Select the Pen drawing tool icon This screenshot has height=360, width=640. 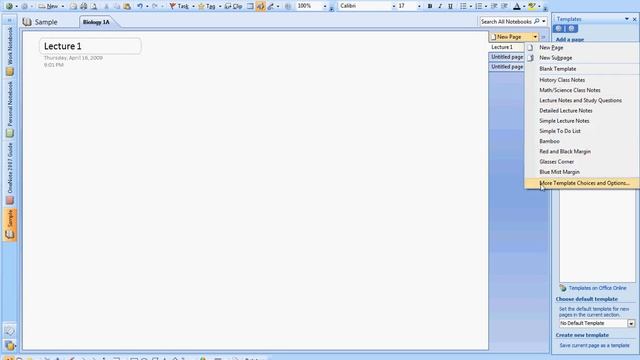click(271, 6)
